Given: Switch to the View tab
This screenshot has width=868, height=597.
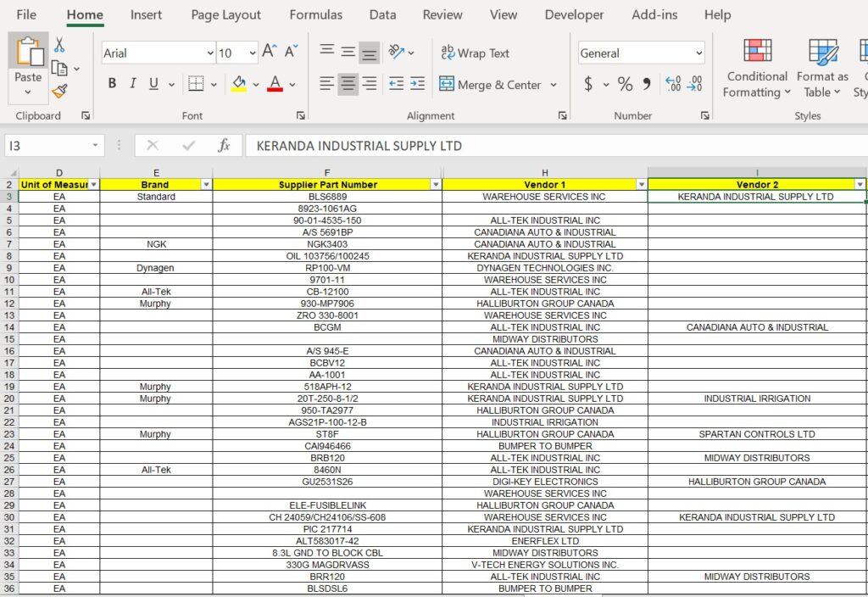Looking at the screenshot, I should 504,15.
